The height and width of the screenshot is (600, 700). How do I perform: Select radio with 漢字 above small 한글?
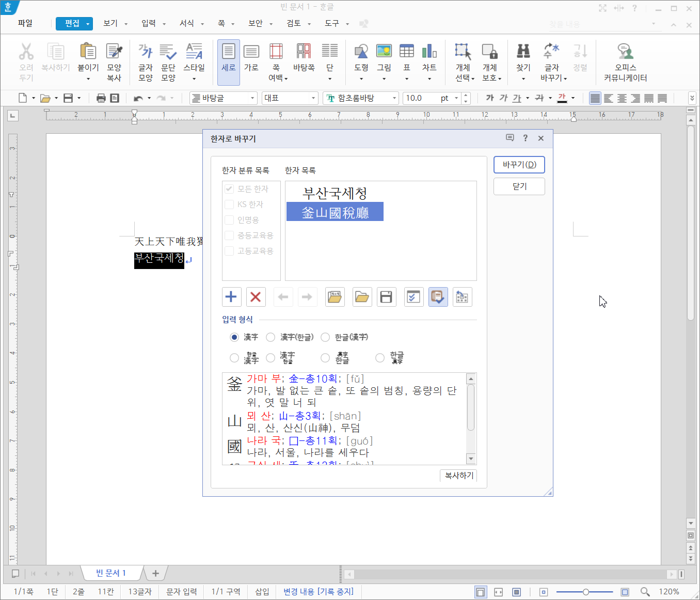pos(270,358)
